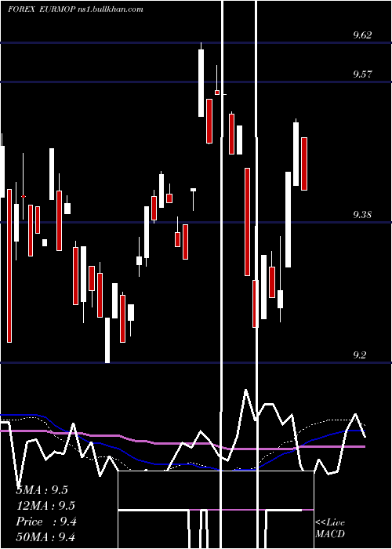This screenshot has width=392, height=549.
Task: Click the 9.57 price level label
Action: (x=362, y=75)
